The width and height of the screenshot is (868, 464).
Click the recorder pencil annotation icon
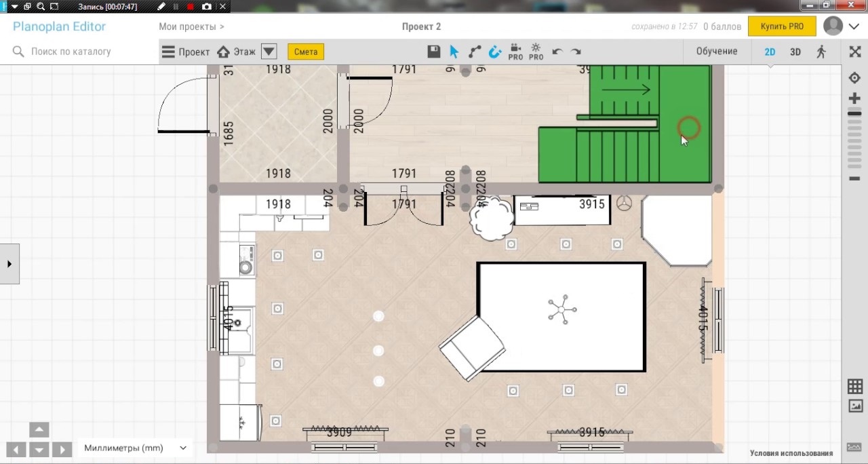(x=161, y=7)
